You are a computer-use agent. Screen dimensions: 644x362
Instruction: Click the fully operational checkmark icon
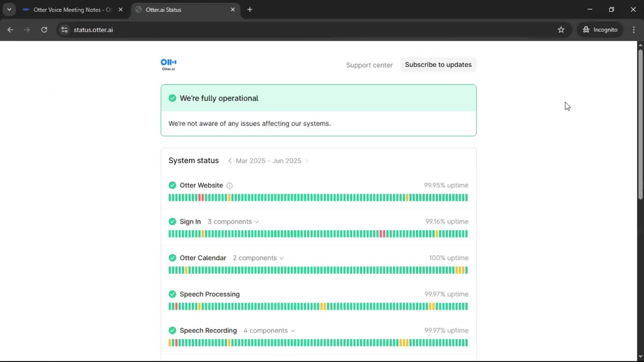click(172, 98)
